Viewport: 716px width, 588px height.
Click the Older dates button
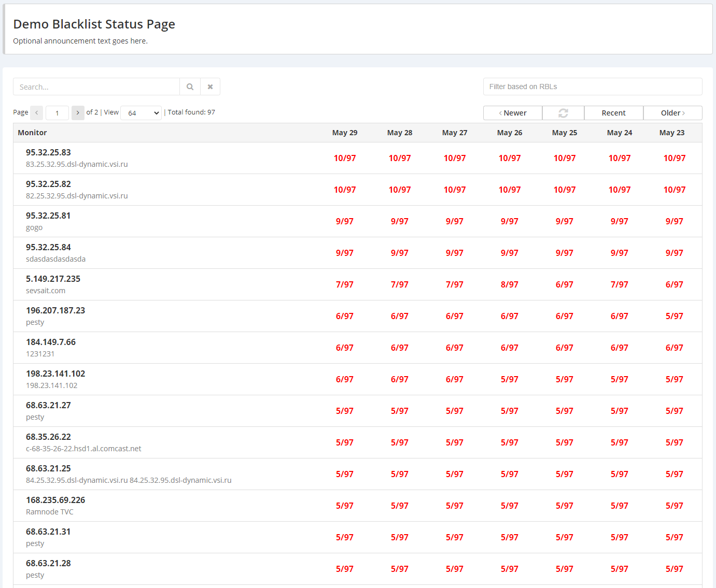(672, 113)
